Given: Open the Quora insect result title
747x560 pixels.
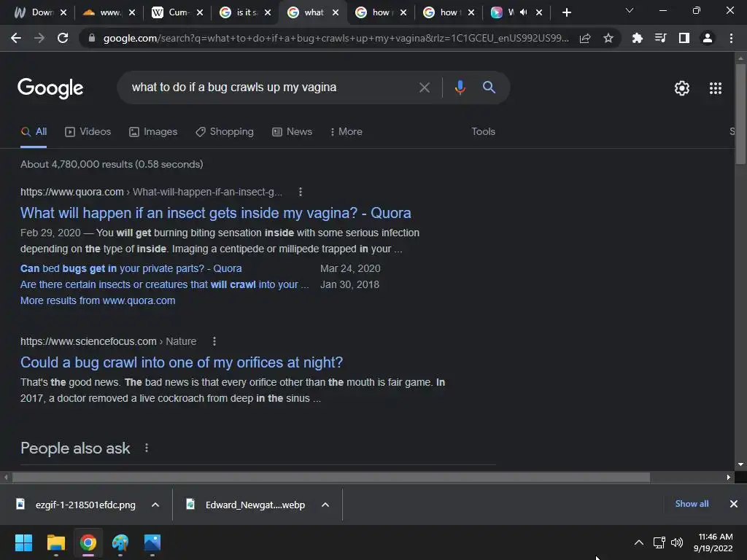Looking at the screenshot, I should click(215, 213).
